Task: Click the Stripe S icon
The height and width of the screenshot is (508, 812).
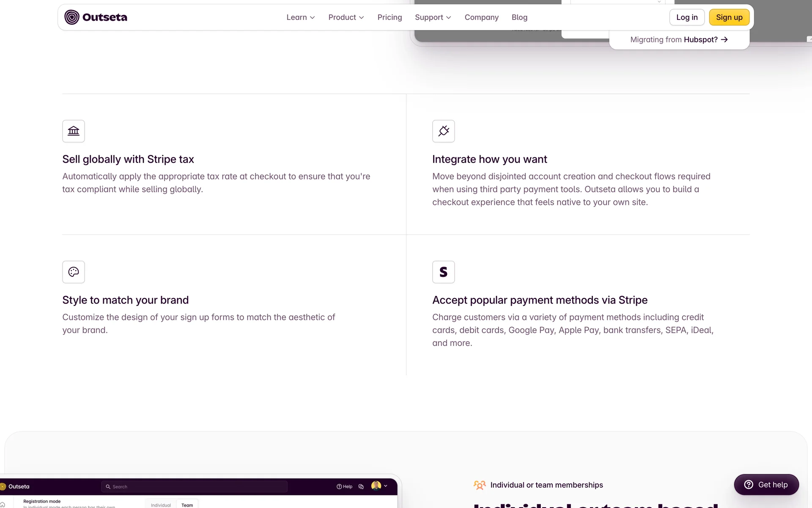Action: point(443,272)
